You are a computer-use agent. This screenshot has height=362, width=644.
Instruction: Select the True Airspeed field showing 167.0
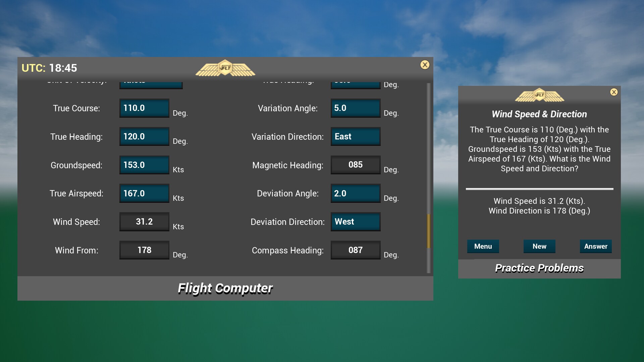[144, 193]
